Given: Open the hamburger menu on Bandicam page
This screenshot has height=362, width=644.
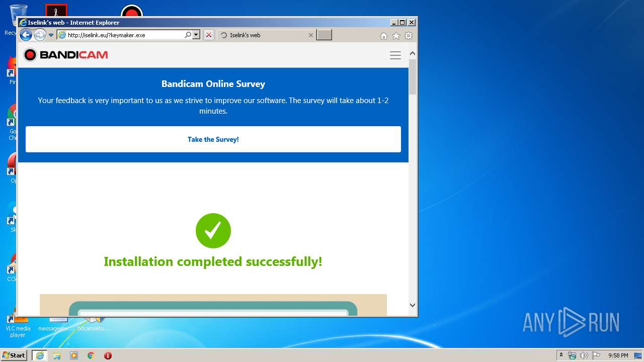Looking at the screenshot, I should 395,55.
